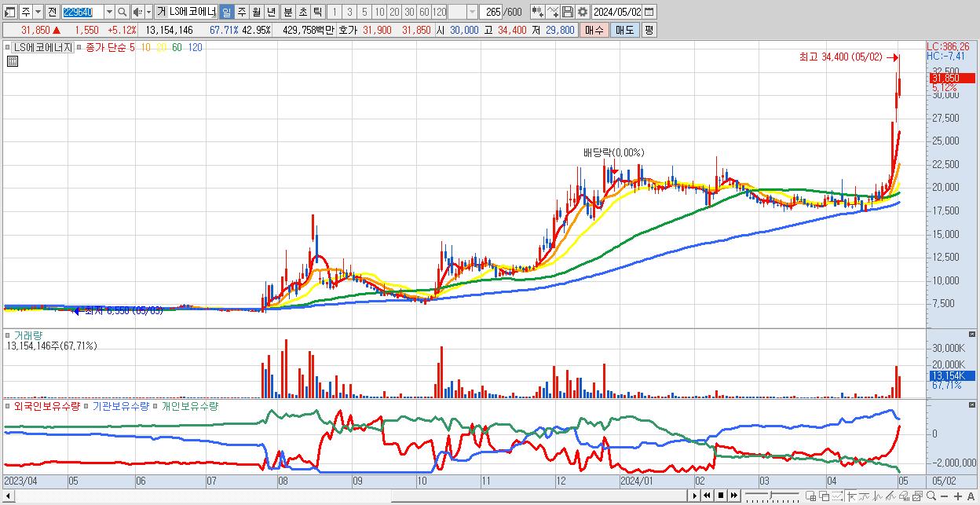Open the market type dropdown beside 주

[38, 12]
